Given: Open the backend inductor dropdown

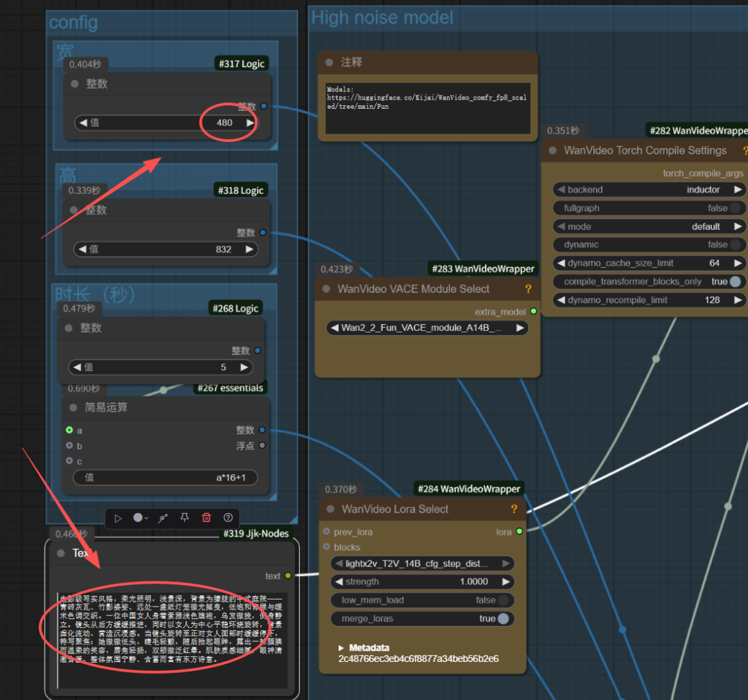Looking at the screenshot, I should [649, 190].
